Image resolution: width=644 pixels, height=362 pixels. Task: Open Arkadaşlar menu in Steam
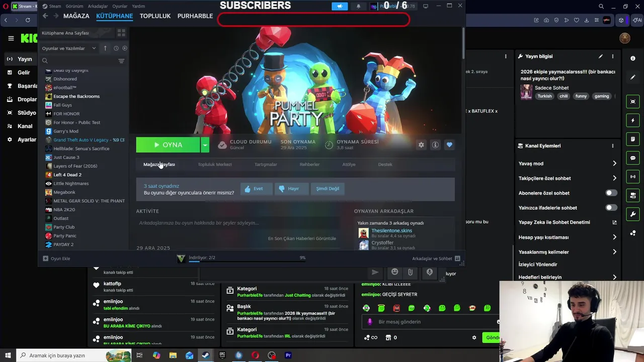(x=98, y=6)
